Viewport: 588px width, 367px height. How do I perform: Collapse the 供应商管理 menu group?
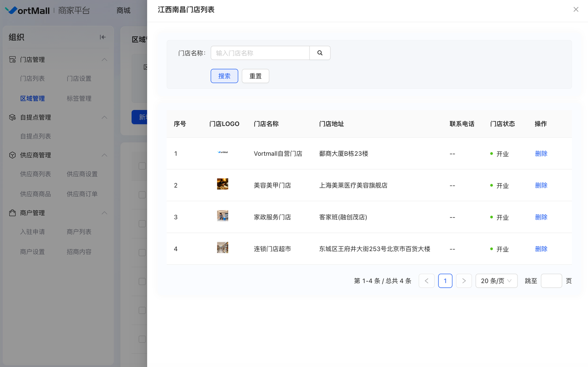coord(104,155)
